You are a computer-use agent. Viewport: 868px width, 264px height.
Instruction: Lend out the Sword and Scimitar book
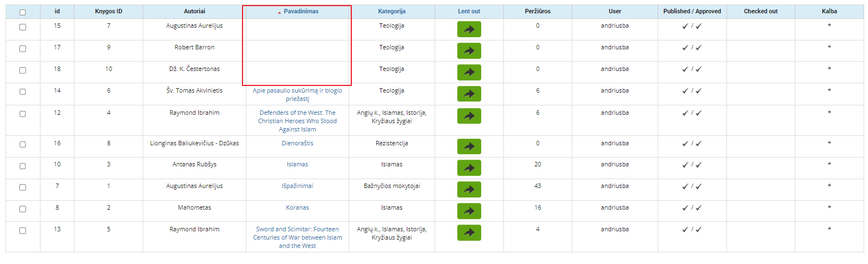[469, 232]
